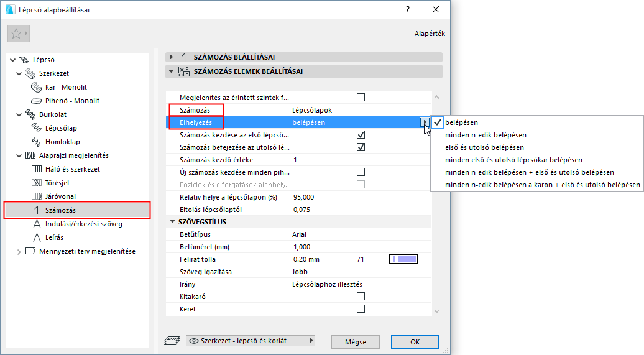Collapse the SZÖVEGSTÍLUS section

(173, 221)
